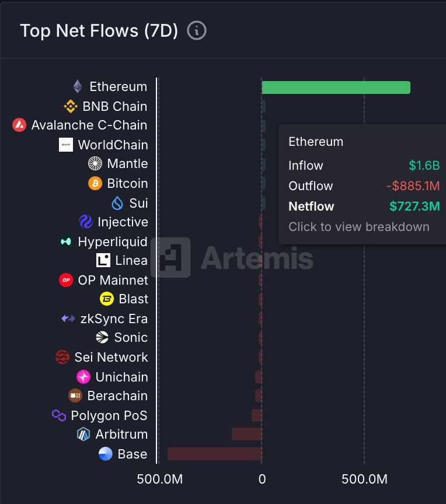The image size is (446, 504).
Task: Click the red Avalanche C-Chain icon
Action: [19, 125]
